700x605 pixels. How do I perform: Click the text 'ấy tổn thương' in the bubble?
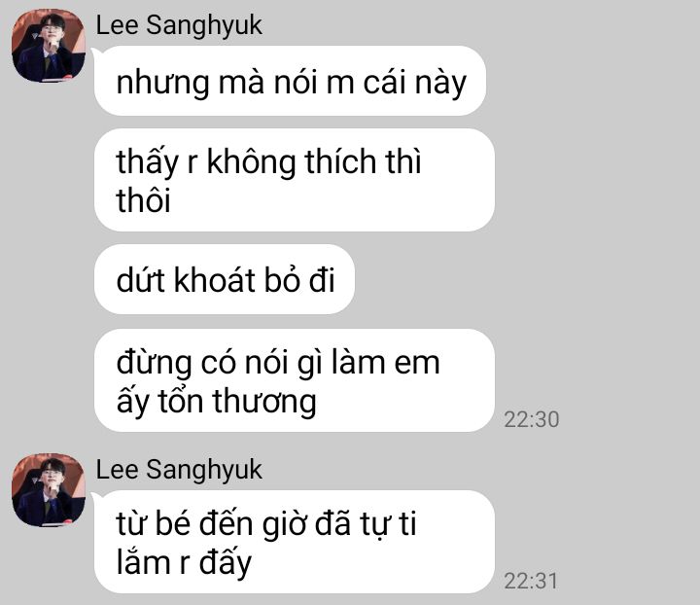216,402
